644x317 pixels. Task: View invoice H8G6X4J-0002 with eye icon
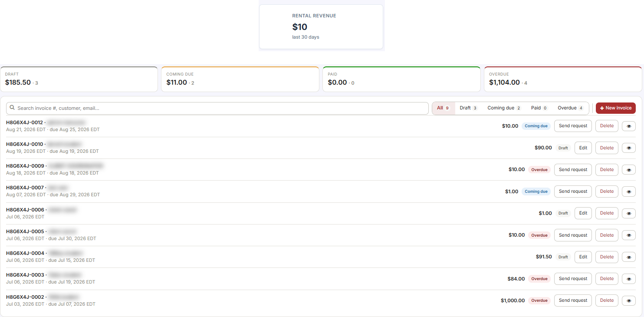click(629, 300)
